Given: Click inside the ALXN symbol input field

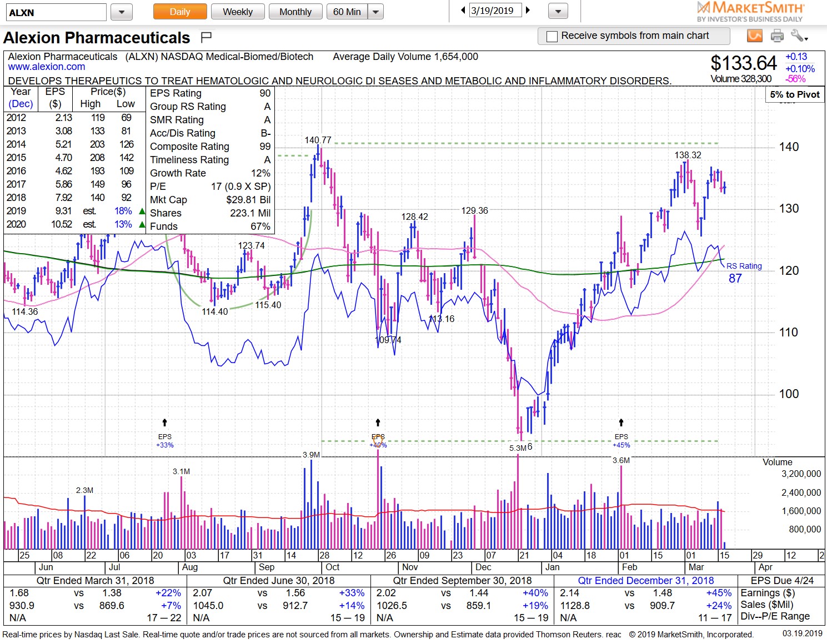Looking at the screenshot, I should click(56, 11).
